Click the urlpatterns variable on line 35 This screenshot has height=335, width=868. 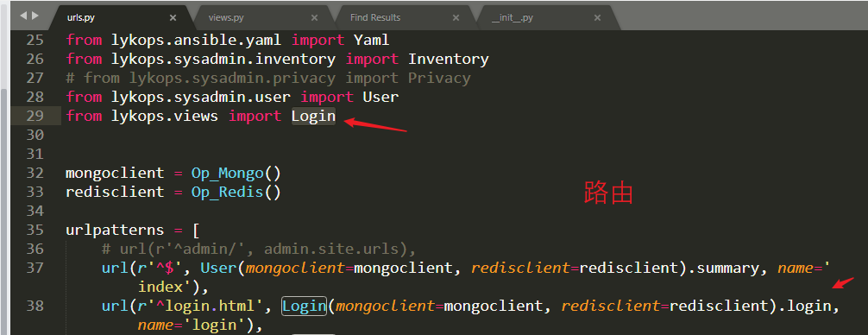pyautogui.click(x=115, y=230)
